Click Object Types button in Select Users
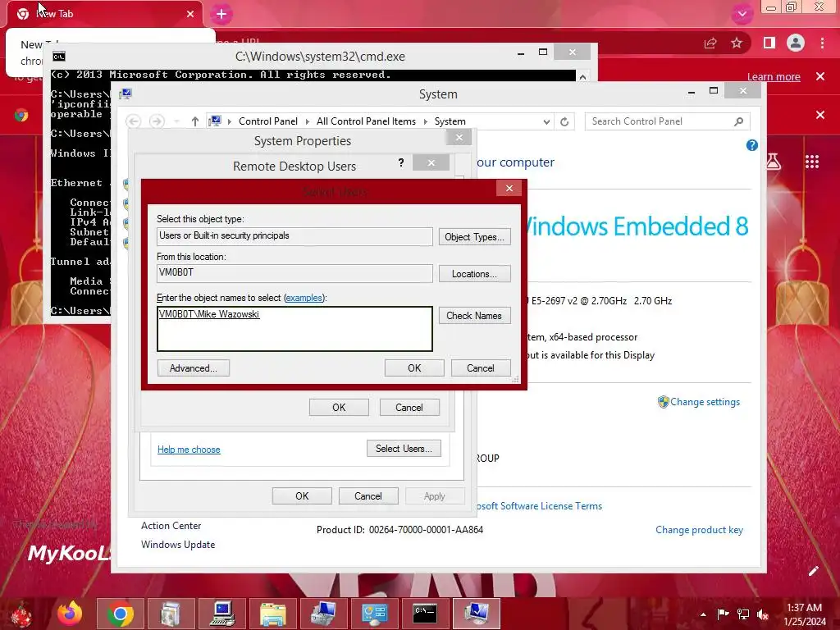840x630 pixels. click(474, 237)
